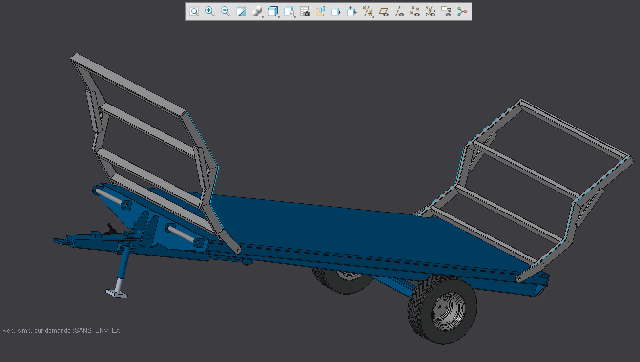The image size is (640, 362).
Task: Select the Zoom Out tool
Action: 225,11
